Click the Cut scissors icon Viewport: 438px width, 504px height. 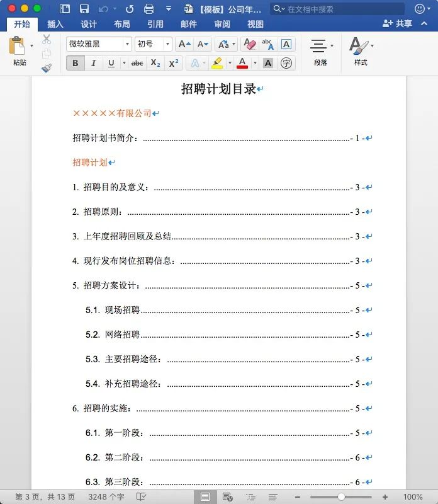[47, 39]
